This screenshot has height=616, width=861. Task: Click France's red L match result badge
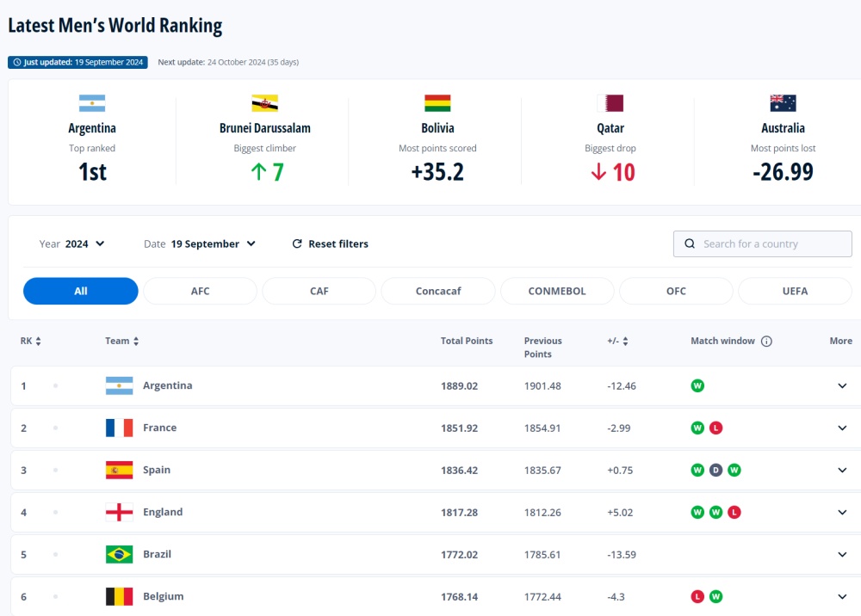pyautogui.click(x=715, y=428)
